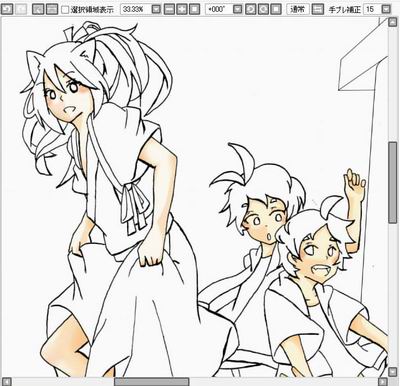Undo the last action with the Undo icon
Image resolution: width=400 pixels, height=386 pixels.
click(x=7, y=9)
